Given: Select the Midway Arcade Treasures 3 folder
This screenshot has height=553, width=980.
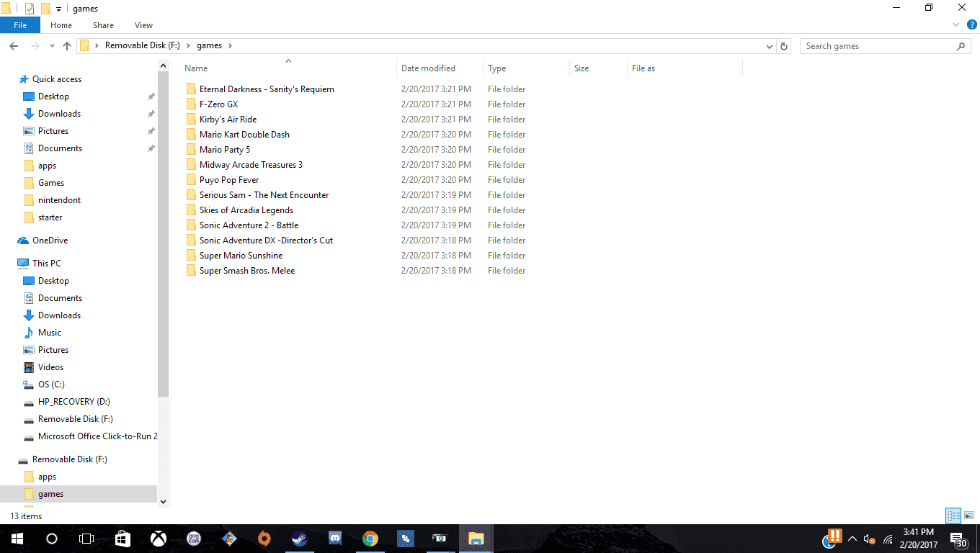Looking at the screenshot, I should pyautogui.click(x=251, y=165).
